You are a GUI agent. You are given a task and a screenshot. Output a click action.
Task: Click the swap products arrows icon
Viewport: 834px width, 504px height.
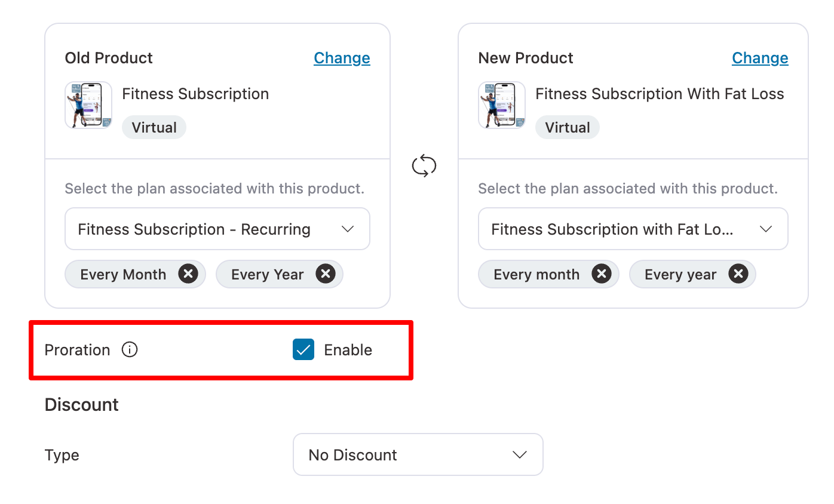click(424, 165)
